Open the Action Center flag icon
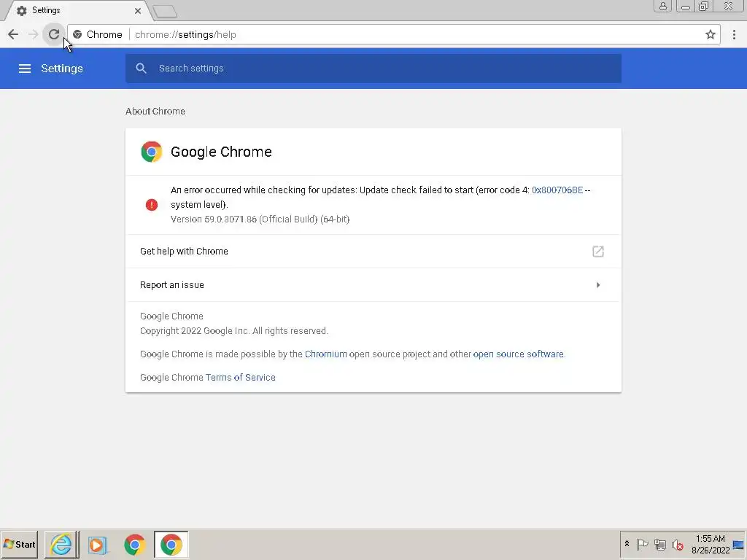This screenshot has width=747, height=560. [642, 544]
